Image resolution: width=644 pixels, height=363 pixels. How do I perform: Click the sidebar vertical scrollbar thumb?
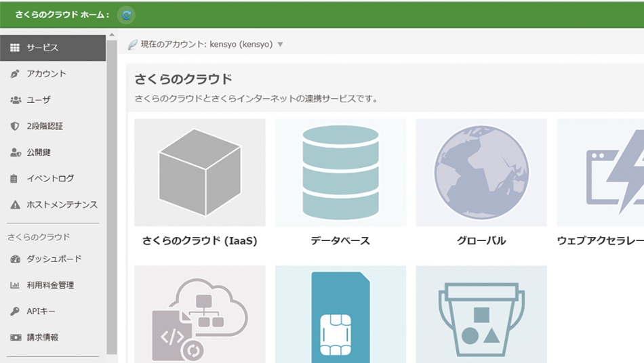(112, 197)
